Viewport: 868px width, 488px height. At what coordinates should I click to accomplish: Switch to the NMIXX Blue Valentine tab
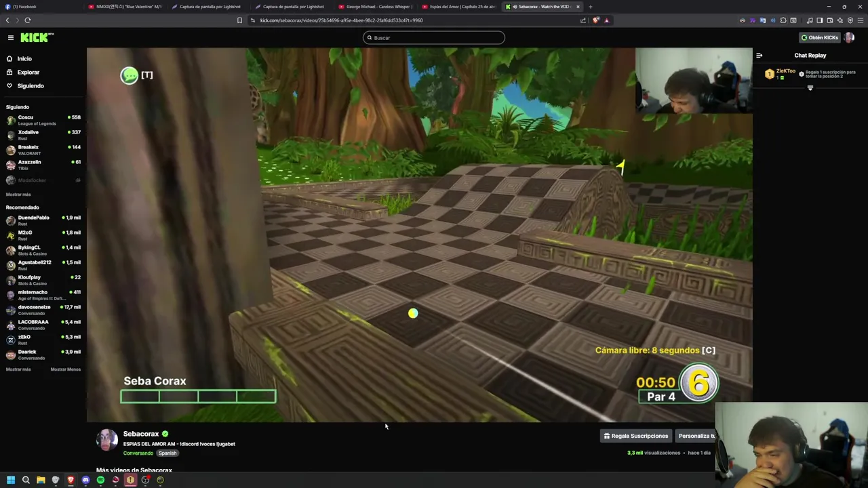tap(125, 7)
